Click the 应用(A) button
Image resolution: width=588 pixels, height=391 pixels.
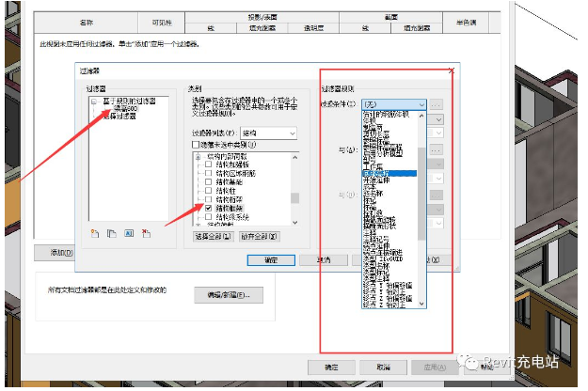coord(435,368)
